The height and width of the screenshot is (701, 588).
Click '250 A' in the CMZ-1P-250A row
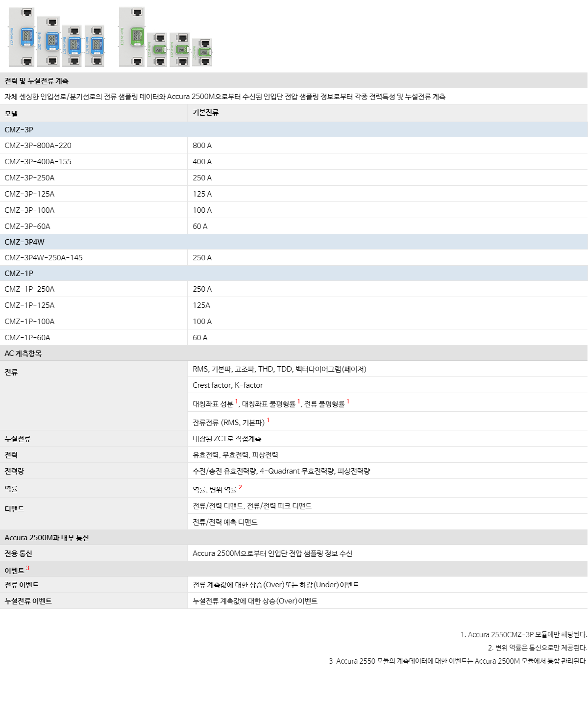(x=202, y=289)
